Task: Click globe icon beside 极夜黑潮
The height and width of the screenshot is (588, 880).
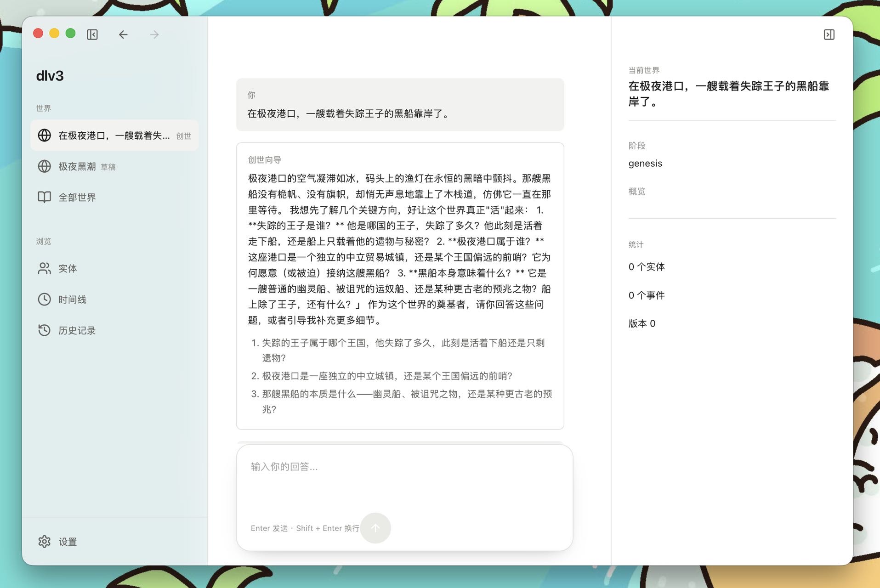Action: [x=44, y=166]
